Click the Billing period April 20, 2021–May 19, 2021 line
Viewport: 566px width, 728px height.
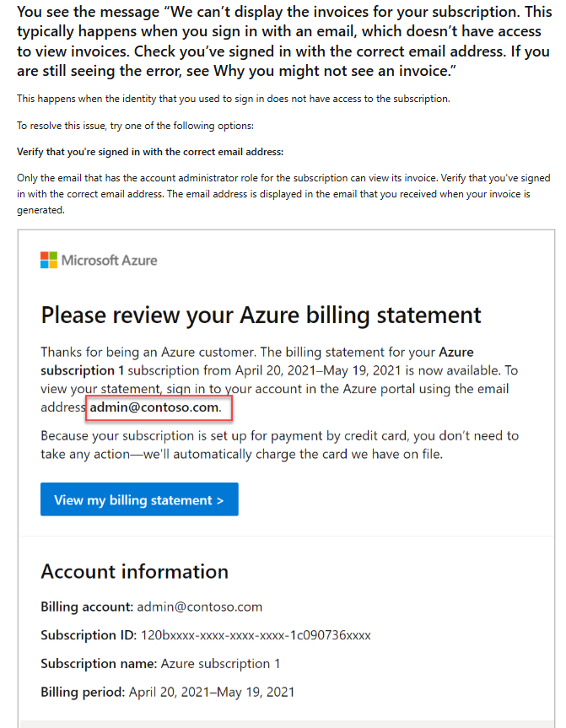pyautogui.click(x=168, y=693)
